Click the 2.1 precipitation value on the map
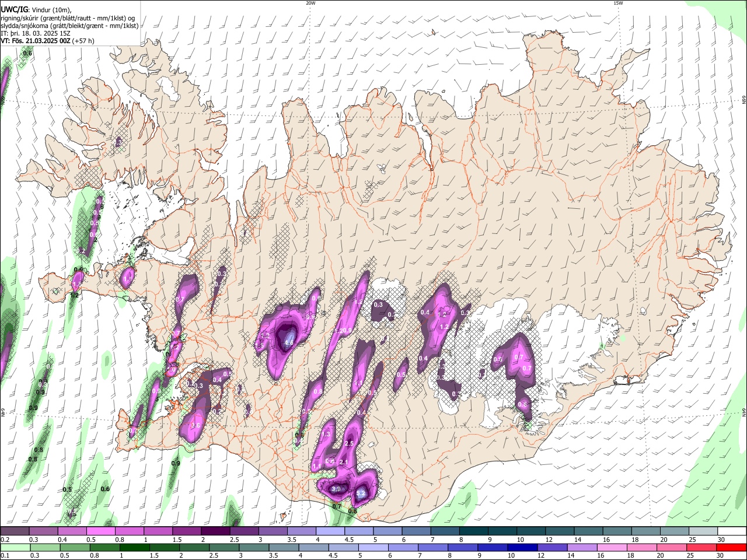This screenshot has width=747, height=560. point(344,463)
